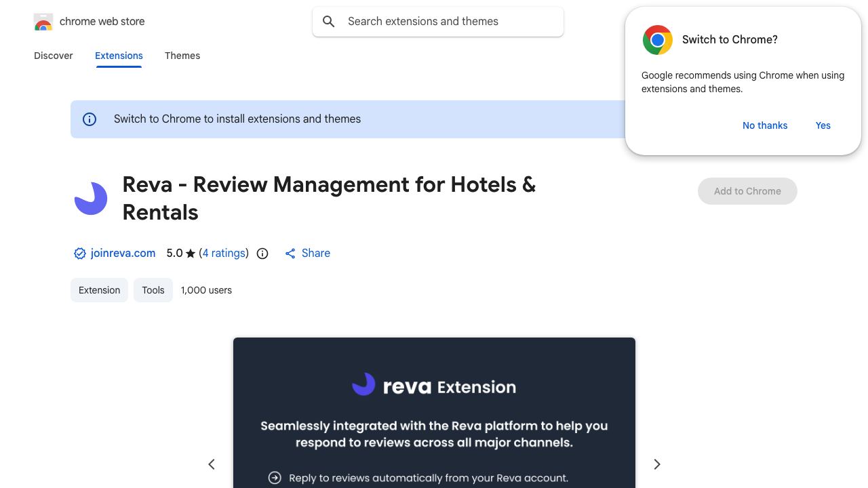The height and width of the screenshot is (488, 868).
Task: Click the chrome web store title text
Action: coord(102,22)
